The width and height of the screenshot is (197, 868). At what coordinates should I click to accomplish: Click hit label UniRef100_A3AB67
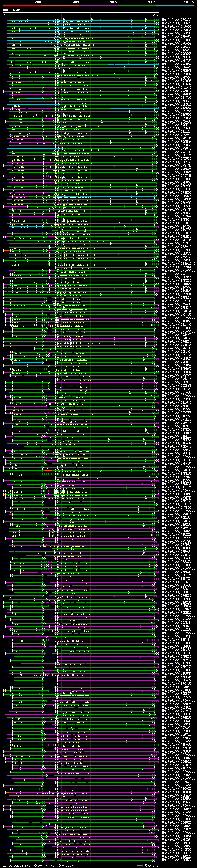click(x=177, y=846)
